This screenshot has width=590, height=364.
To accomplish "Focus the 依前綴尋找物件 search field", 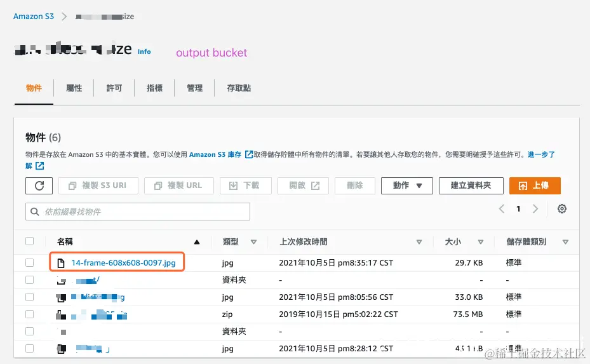I will pos(138,212).
